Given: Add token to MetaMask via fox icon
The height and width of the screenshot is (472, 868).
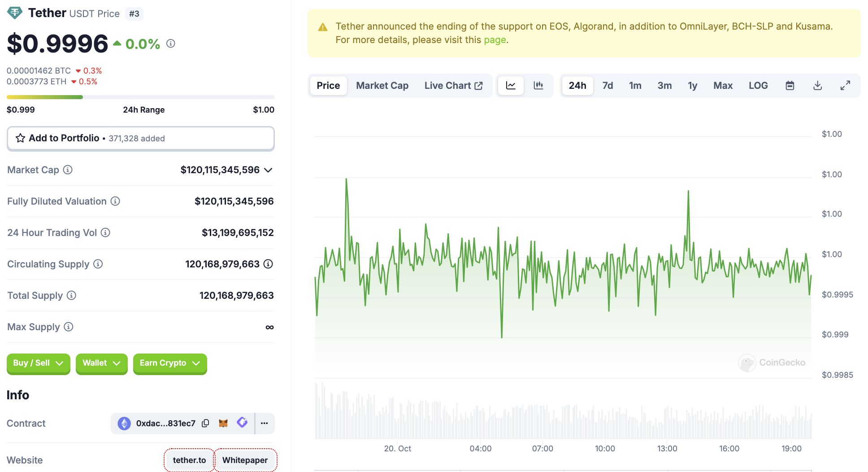Looking at the screenshot, I should click(223, 423).
